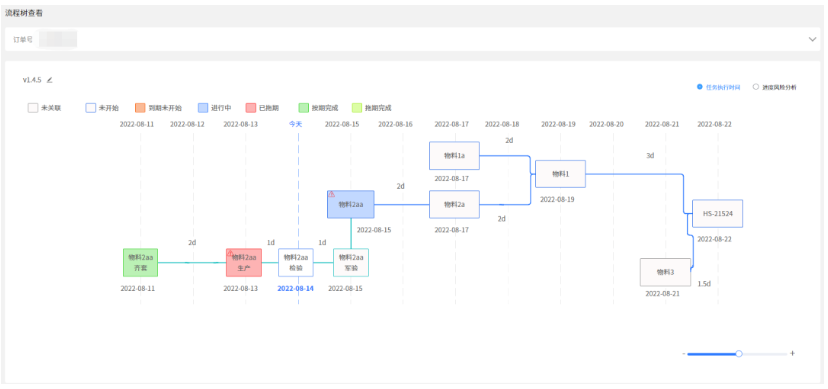Click the warning icon on blue 物料2aa node

[x=332, y=194]
